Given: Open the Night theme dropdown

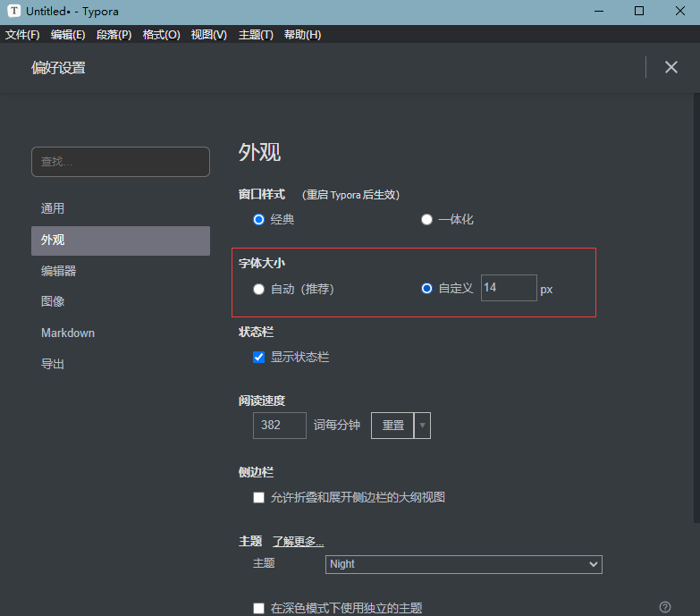Looking at the screenshot, I should coord(463,564).
